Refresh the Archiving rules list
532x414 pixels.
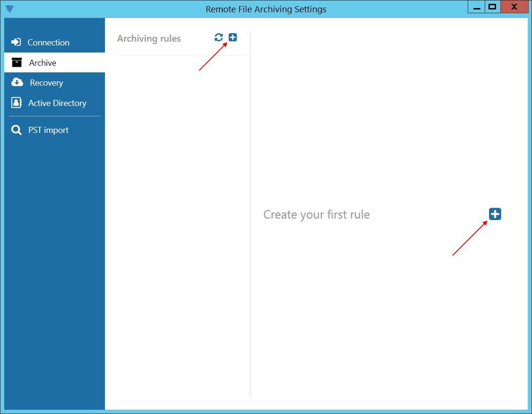point(218,37)
